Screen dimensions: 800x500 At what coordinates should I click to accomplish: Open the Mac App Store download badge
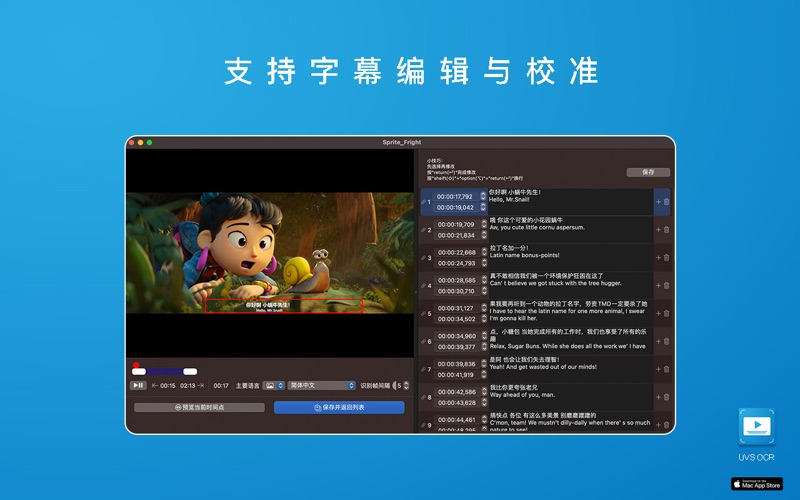(757, 483)
